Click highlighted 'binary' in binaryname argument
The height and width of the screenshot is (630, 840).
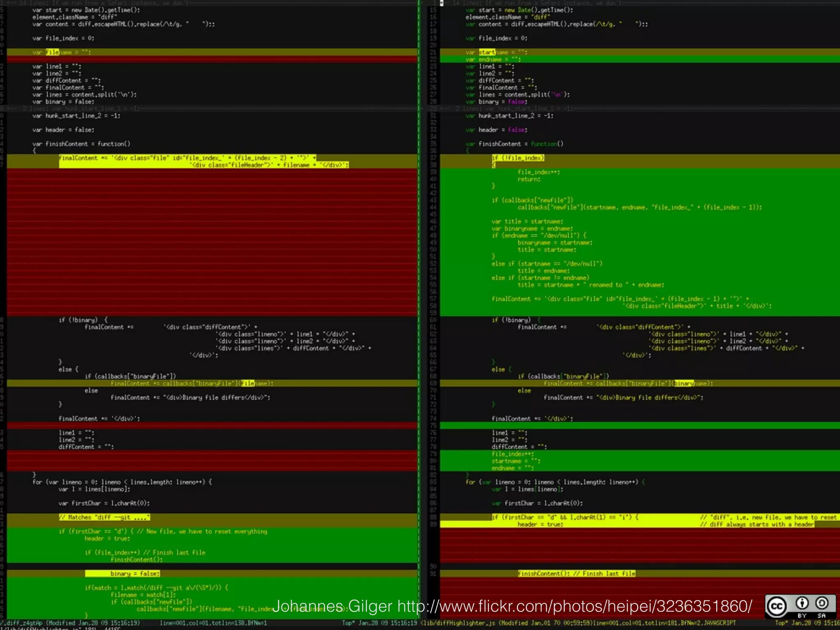click(x=684, y=383)
